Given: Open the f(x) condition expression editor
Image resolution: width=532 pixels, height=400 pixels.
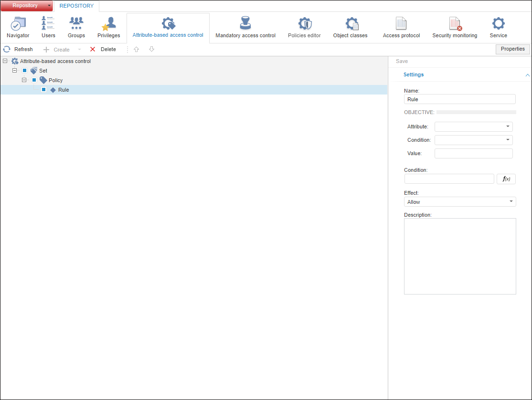Looking at the screenshot, I should pos(506,179).
